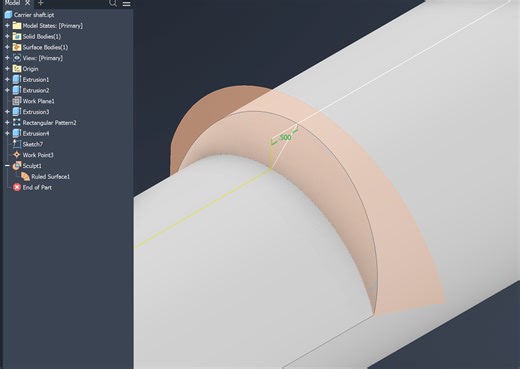Click the View eye icon in browser
This screenshot has height=369, width=520.
click(17, 58)
